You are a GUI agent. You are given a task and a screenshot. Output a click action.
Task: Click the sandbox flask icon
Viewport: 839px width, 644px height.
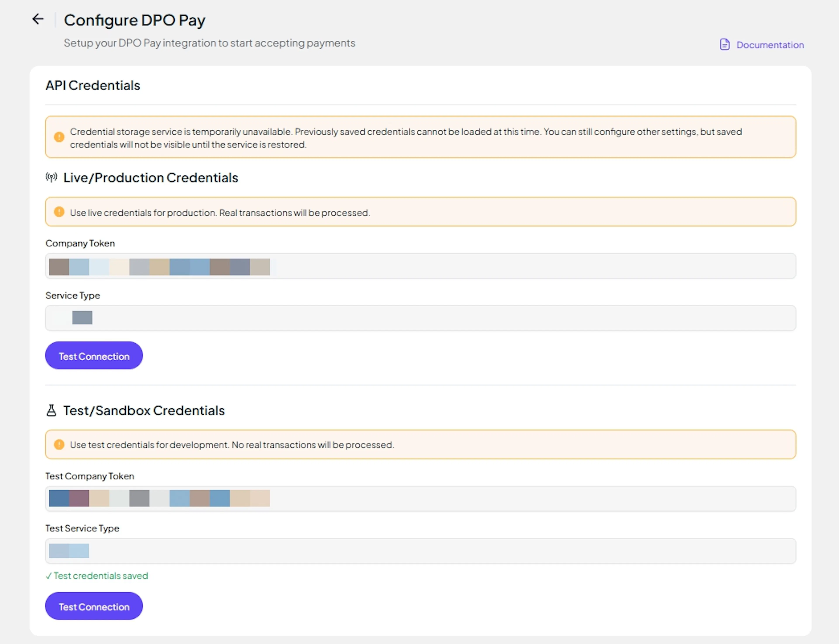pos(51,411)
